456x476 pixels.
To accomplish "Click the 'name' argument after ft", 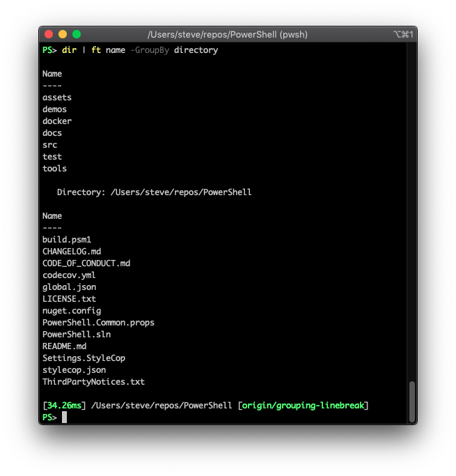I will coord(116,50).
